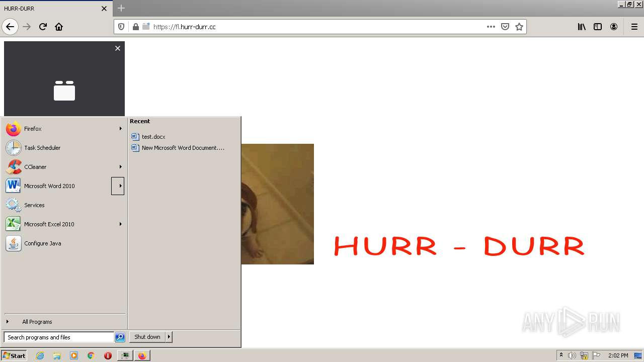Open the Firefox account icon
This screenshot has height=362, width=644.
[614, 27]
